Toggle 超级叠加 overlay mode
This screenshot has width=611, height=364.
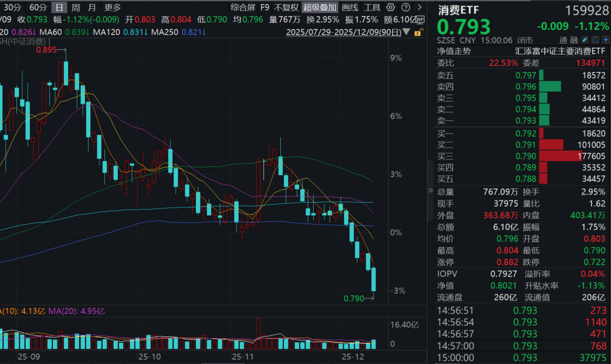coord(320,8)
